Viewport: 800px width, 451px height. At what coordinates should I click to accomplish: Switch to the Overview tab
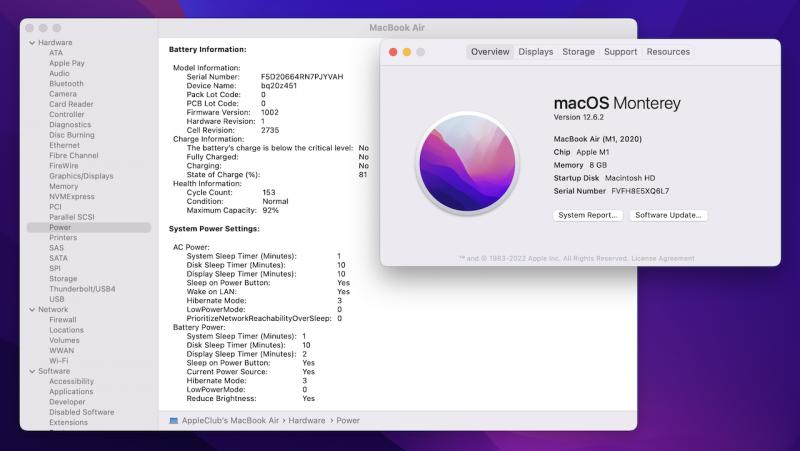click(x=490, y=52)
